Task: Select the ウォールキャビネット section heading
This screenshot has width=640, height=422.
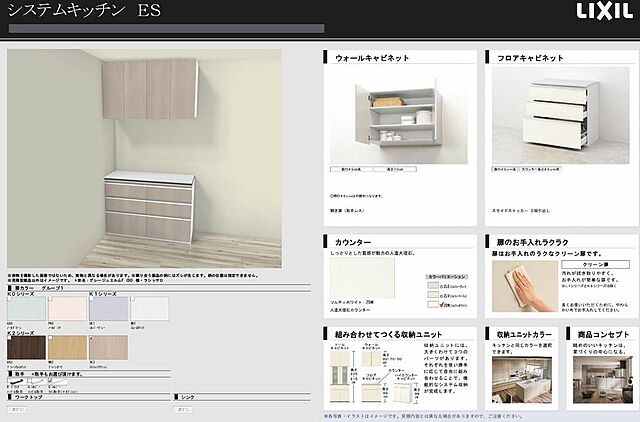Action: [x=372, y=58]
